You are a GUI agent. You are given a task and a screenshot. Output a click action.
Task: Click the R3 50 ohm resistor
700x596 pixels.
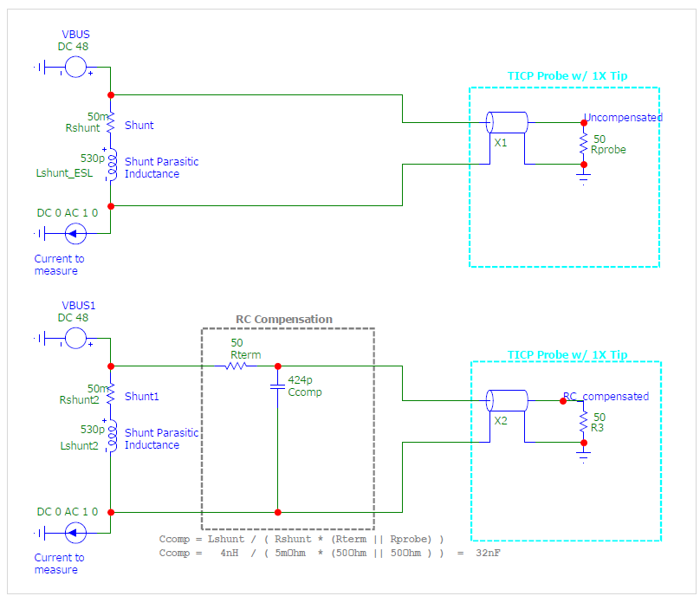coord(584,422)
